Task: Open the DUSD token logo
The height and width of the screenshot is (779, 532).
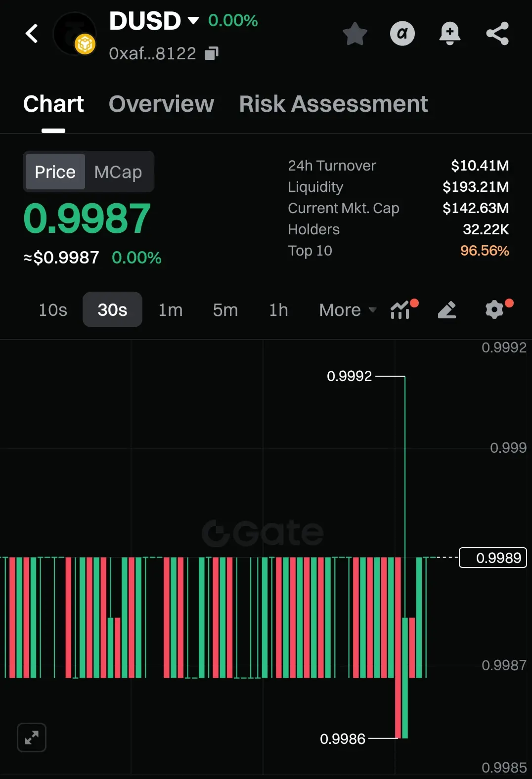Action: pos(74,34)
